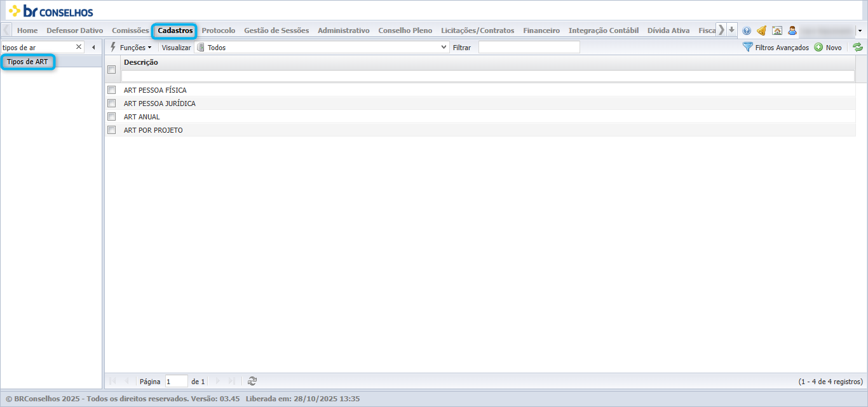Tick the select-all checkbox in the header

112,70
